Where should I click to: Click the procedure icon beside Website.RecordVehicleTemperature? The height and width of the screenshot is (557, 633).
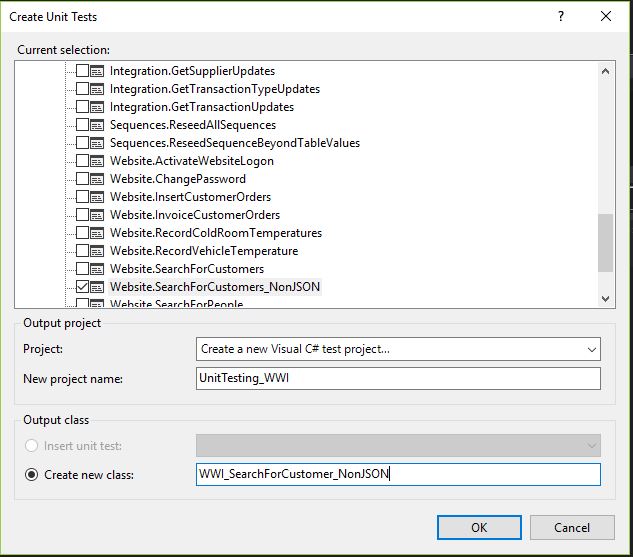pos(97,251)
